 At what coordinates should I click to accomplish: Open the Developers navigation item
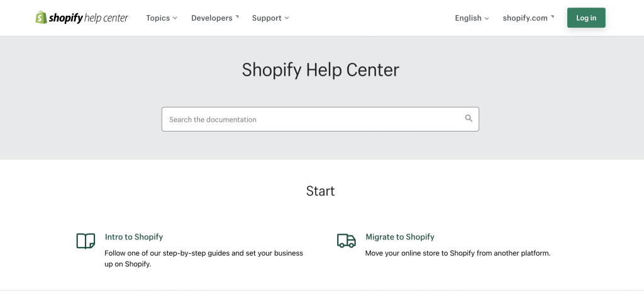215,18
